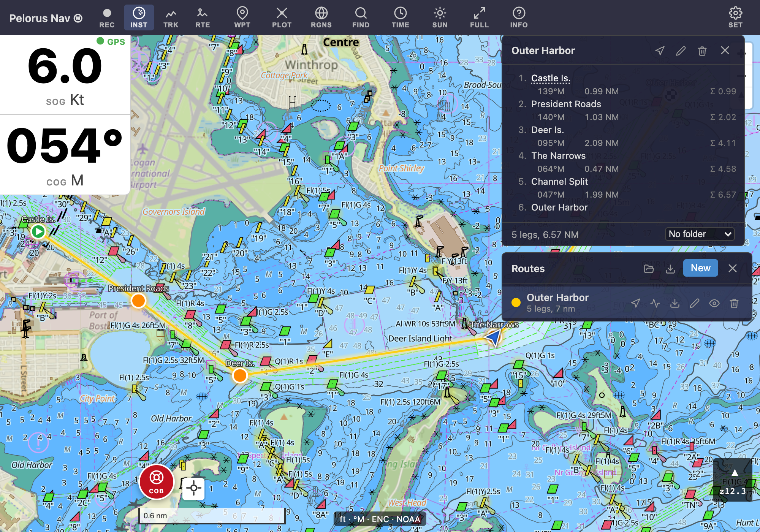Toggle Outer Harbor route visibility eye
This screenshot has height=532, width=760.
714,303
